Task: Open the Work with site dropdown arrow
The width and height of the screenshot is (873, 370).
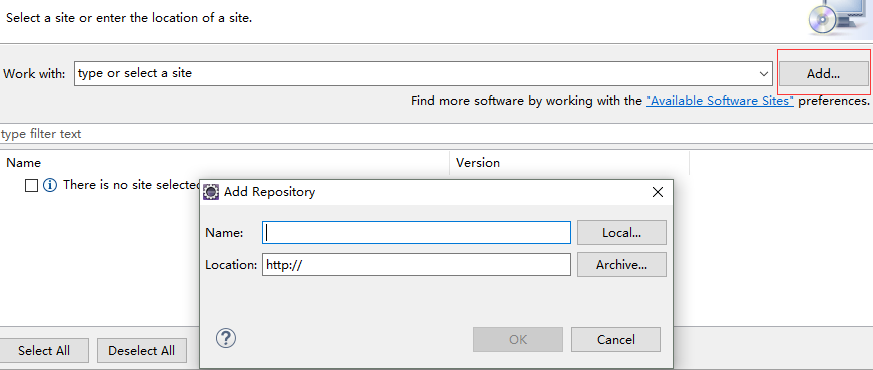Action: (763, 73)
